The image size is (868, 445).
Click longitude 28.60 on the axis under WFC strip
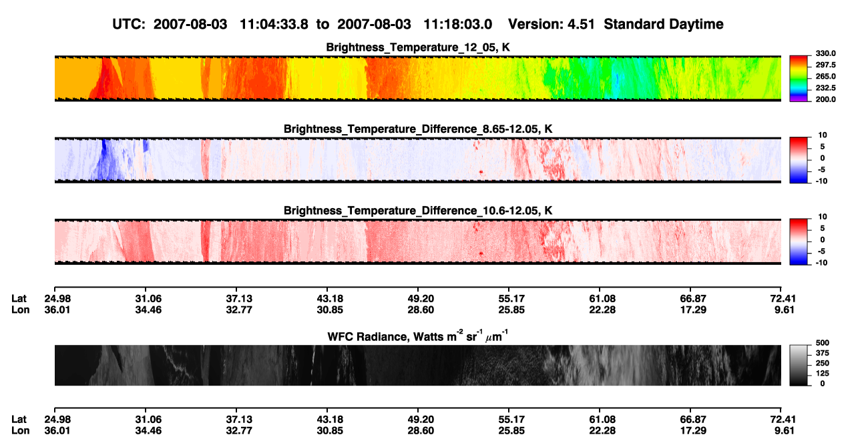[418, 430]
